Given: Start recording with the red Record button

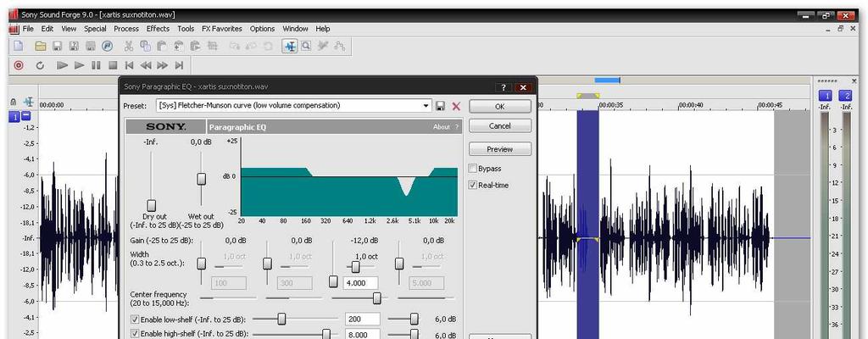Looking at the screenshot, I should point(19,65).
